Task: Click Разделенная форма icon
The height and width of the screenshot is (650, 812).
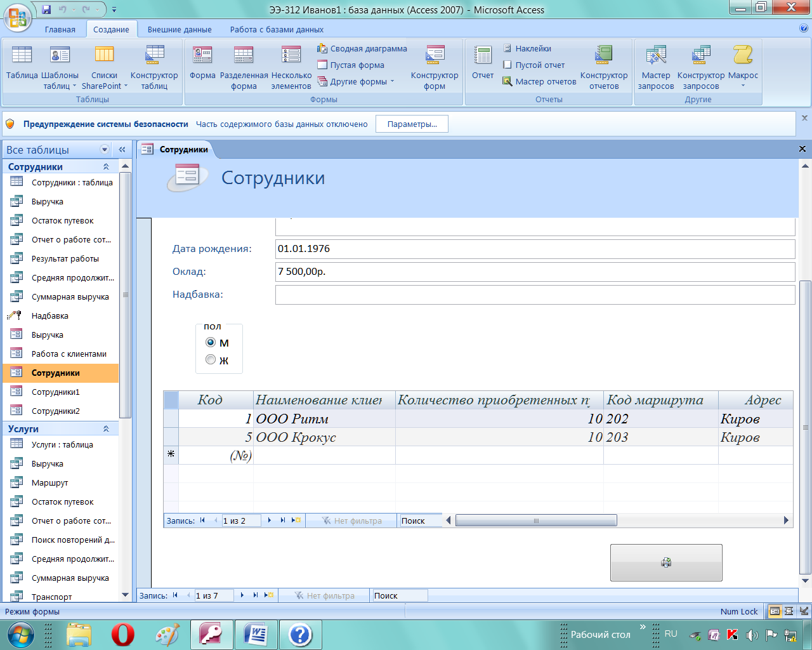Action: pos(244,67)
